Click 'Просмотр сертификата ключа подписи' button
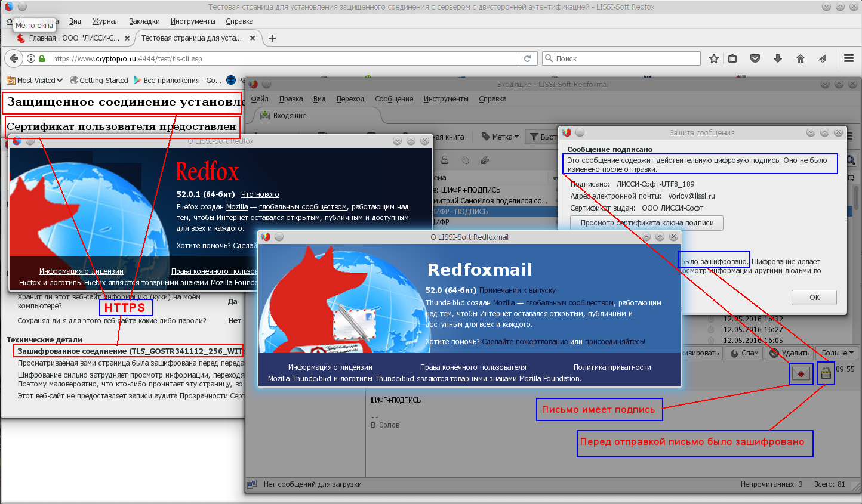The image size is (862, 504). 646,223
